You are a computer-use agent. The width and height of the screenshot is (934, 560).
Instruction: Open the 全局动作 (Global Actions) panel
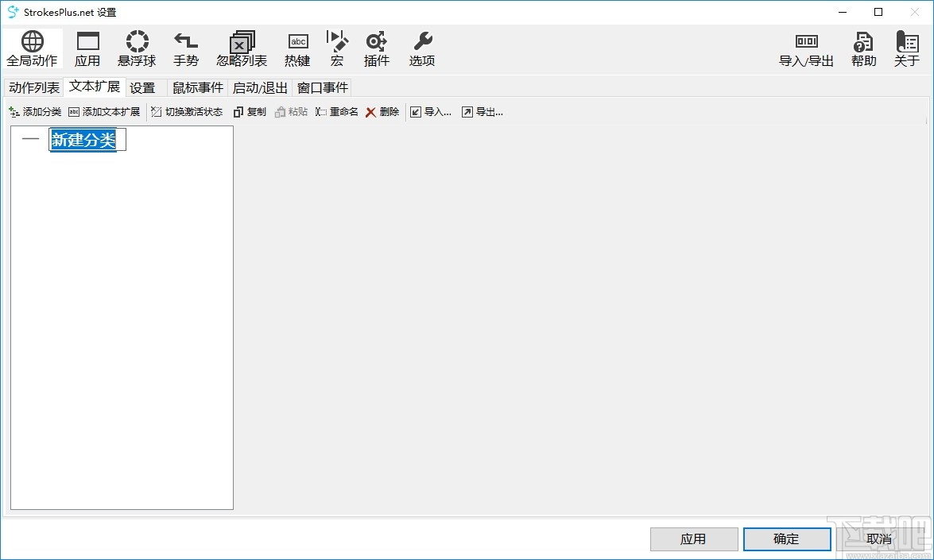click(32, 48)
